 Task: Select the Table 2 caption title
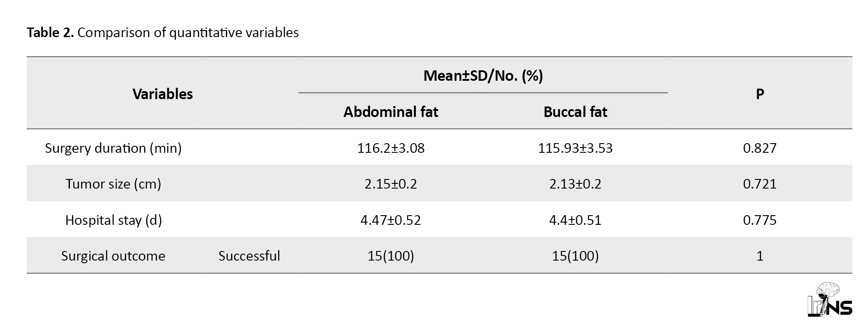pyautogui.click(x=163, y=33)
